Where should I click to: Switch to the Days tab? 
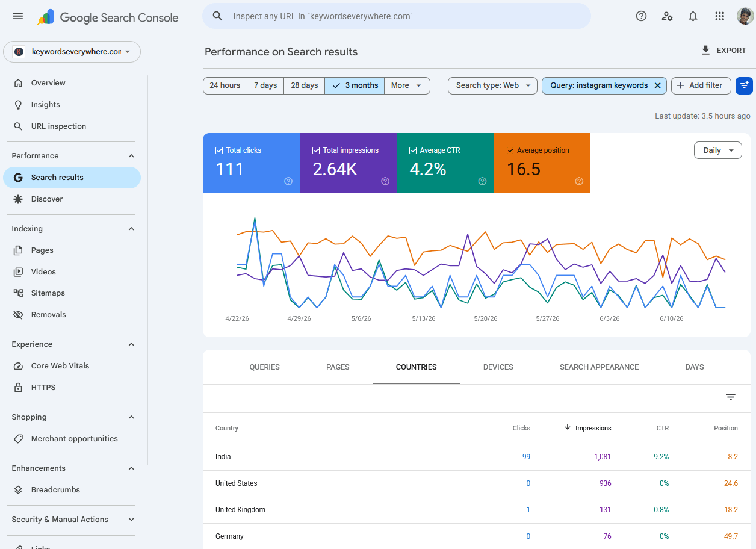694,367
